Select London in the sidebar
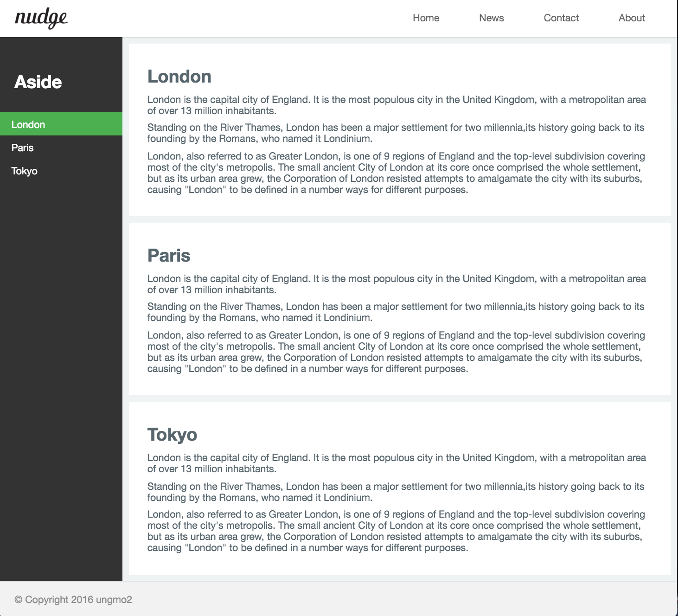 pos(61,124)
